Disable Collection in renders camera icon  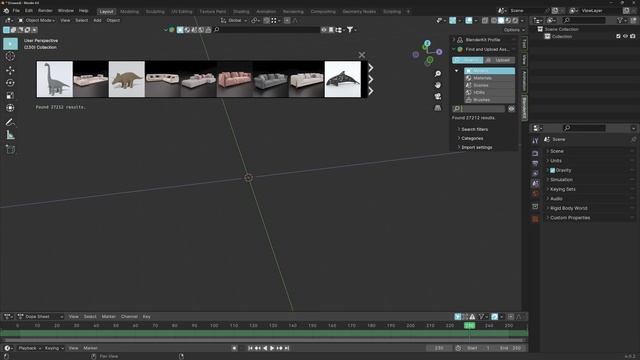pyautogui.click(x=633, y=36)
